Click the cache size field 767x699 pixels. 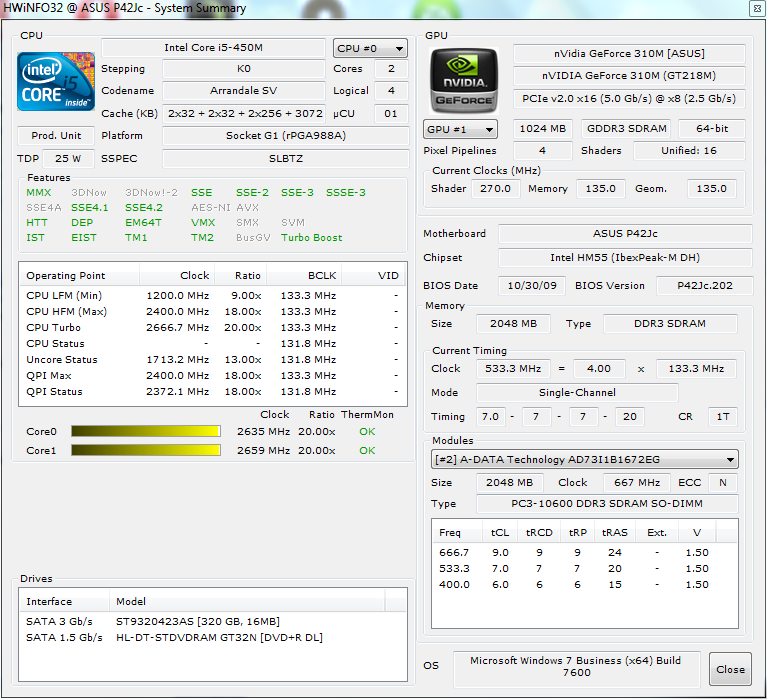[244, 113]
